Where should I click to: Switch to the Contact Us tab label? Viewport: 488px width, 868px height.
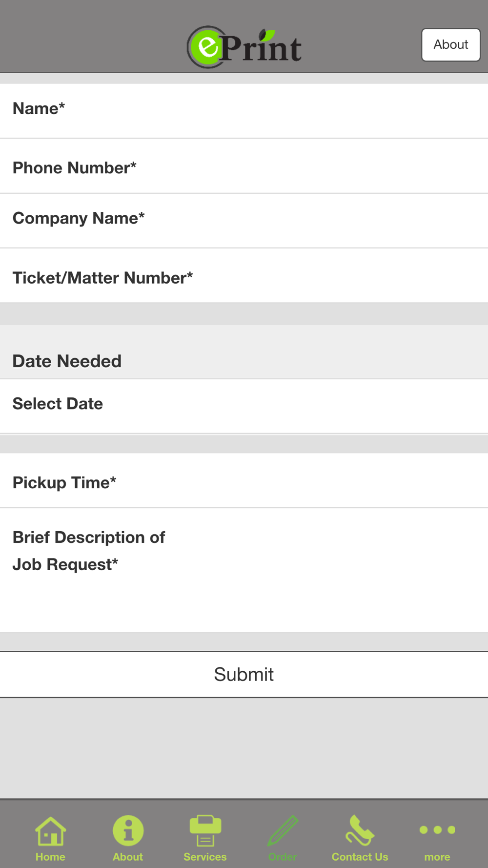tap(360, 857)
